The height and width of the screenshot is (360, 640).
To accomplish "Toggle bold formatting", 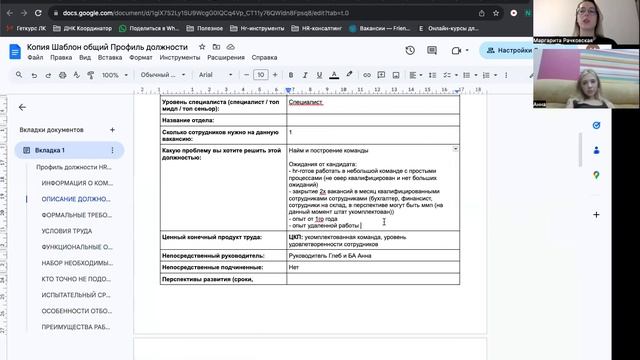I will (291, 75).
